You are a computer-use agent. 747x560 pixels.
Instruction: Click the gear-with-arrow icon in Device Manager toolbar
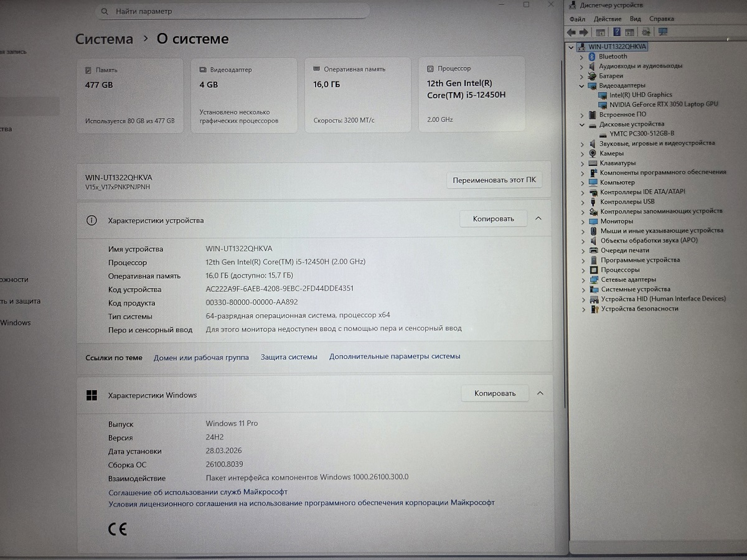click(646, 32)
